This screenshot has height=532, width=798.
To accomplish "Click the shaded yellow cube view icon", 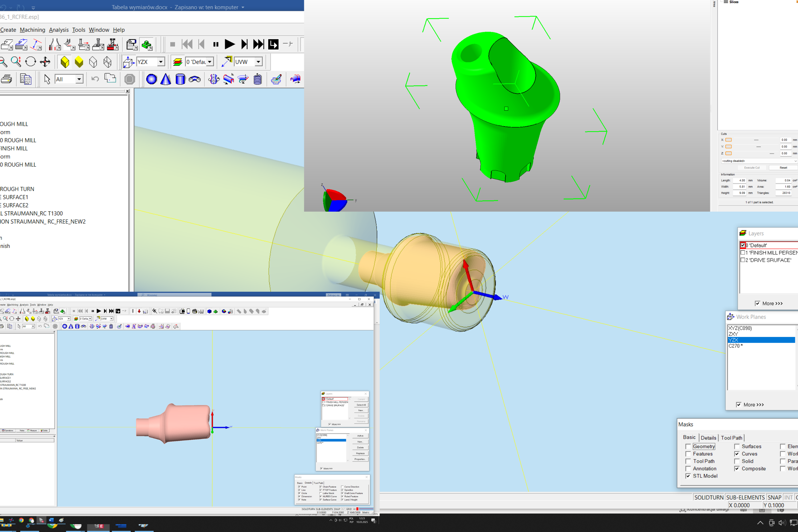I will 65,62.
